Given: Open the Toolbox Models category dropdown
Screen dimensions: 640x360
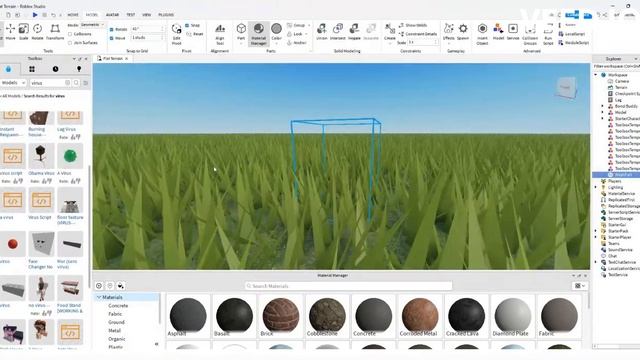Looking at the screenshot, I should point(13,83).
